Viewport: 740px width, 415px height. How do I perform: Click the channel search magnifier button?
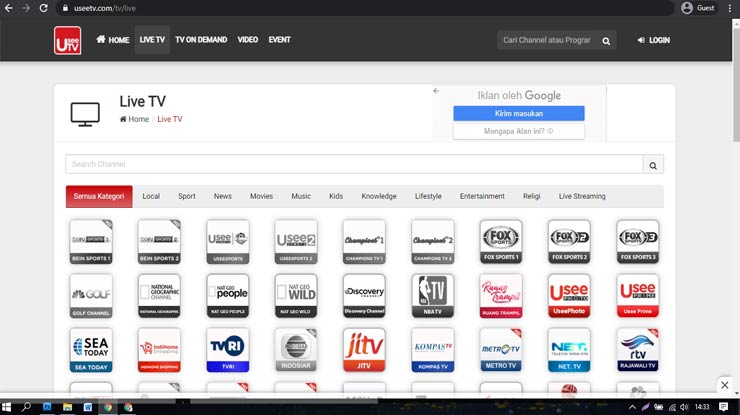coord(653,165)
